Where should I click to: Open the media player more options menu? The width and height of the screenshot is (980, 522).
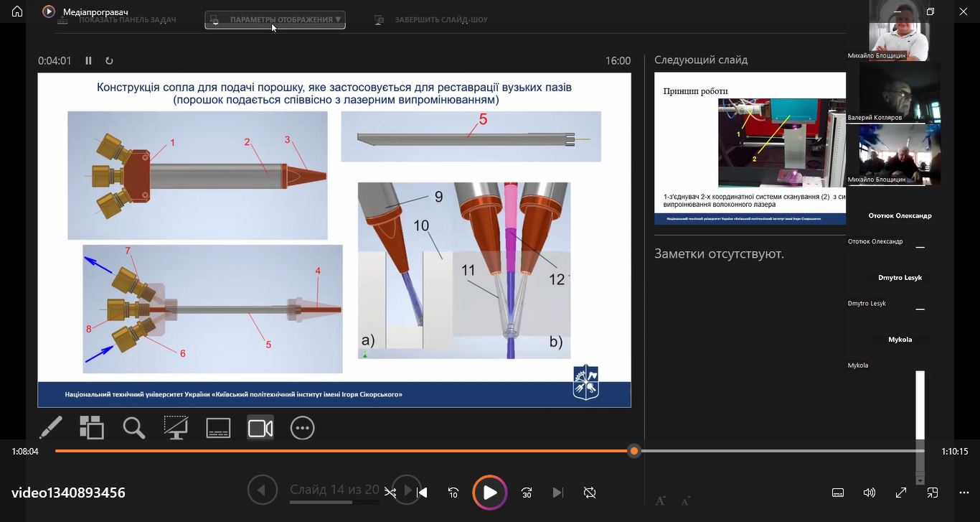964,493
